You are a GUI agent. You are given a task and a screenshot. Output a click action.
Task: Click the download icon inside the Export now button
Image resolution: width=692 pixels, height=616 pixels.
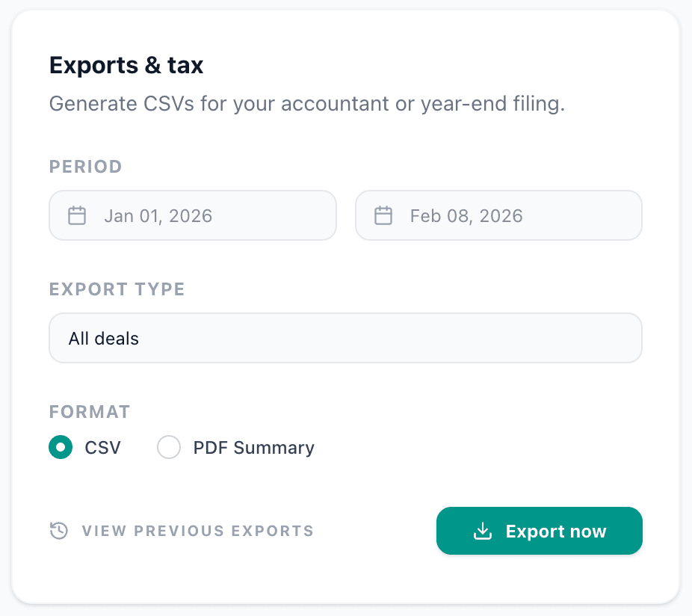click(482, 531)
